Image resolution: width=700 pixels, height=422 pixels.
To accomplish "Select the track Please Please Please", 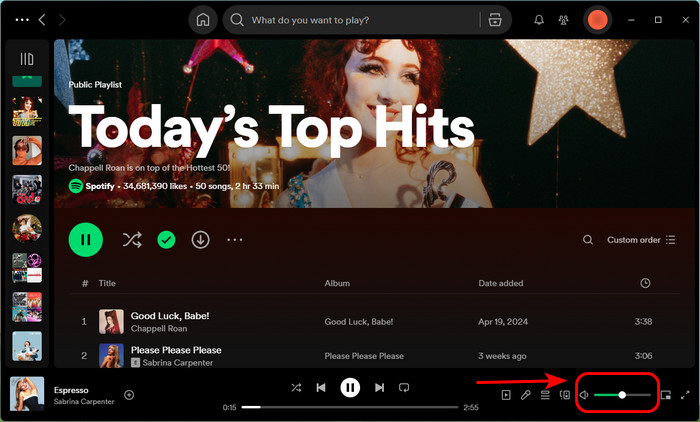I will click(176, 350).
